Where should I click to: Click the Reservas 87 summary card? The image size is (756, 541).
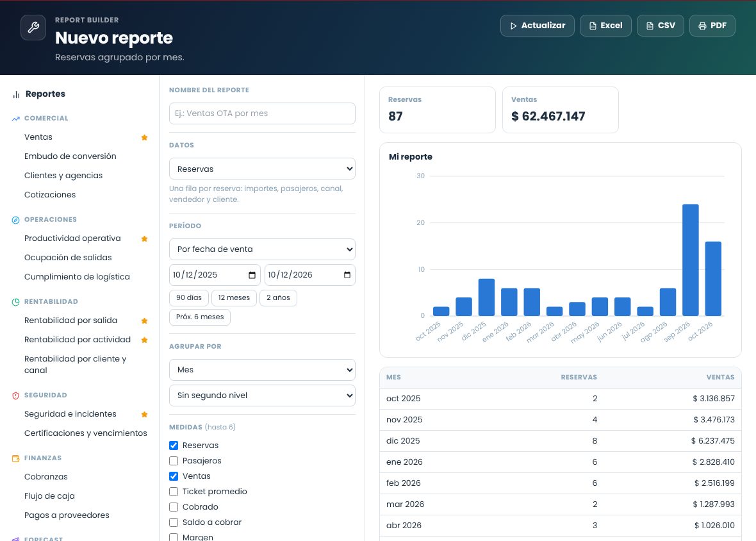[438, 110]
